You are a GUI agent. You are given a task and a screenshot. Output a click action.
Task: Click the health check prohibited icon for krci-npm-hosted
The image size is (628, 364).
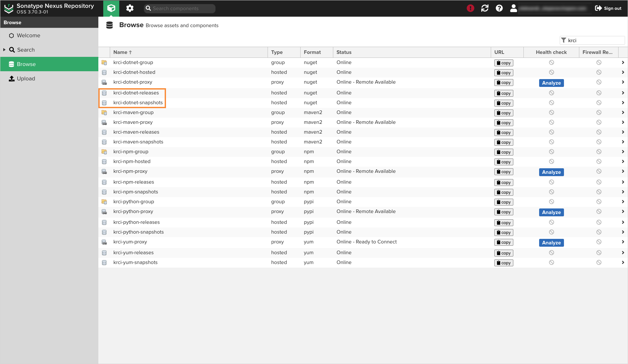point(551,161)
